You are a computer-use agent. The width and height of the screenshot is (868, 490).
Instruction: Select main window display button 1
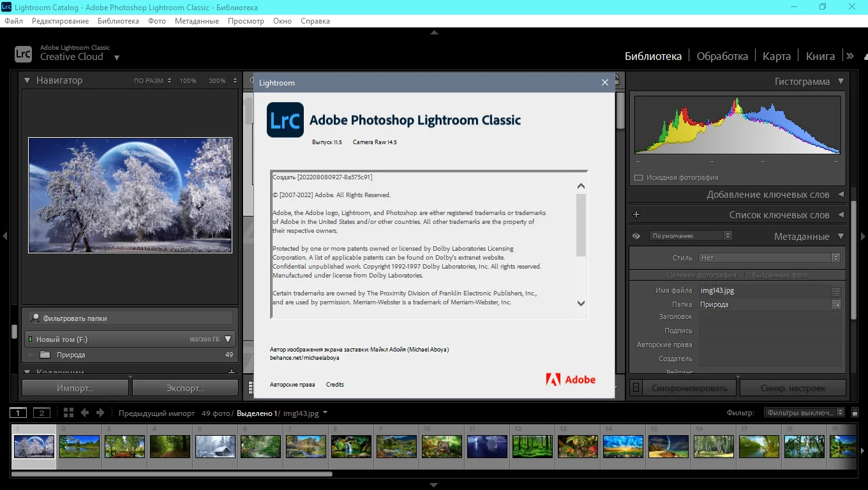pyautogui.click(x=19, y=413)
